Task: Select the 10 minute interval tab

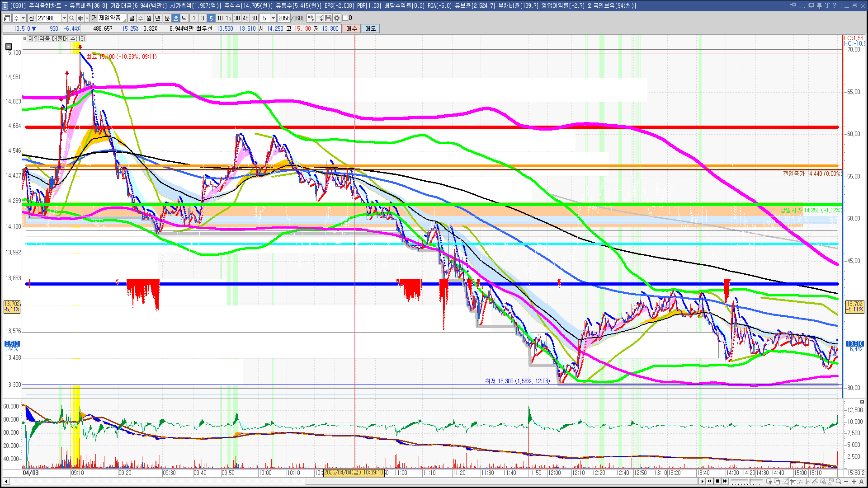Action: [x=220, y=18]
